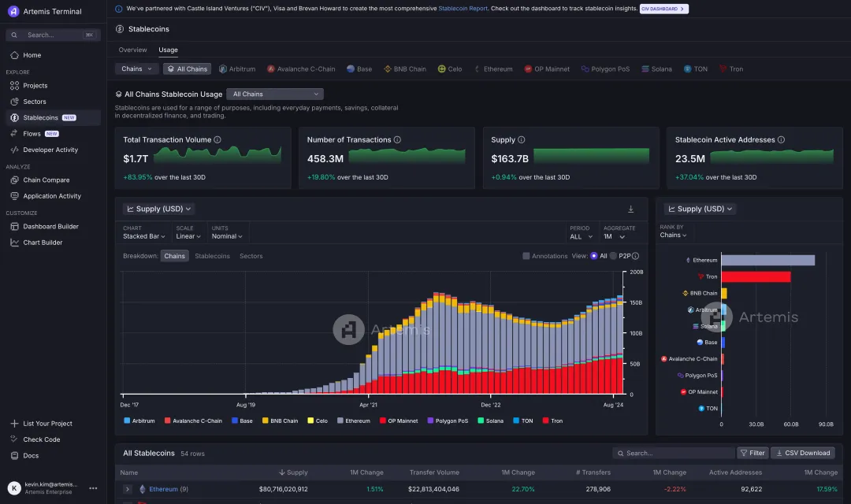The image size is (851, 504).
Task: Click info icon beside Supply card title
Action: coord(521,140)
